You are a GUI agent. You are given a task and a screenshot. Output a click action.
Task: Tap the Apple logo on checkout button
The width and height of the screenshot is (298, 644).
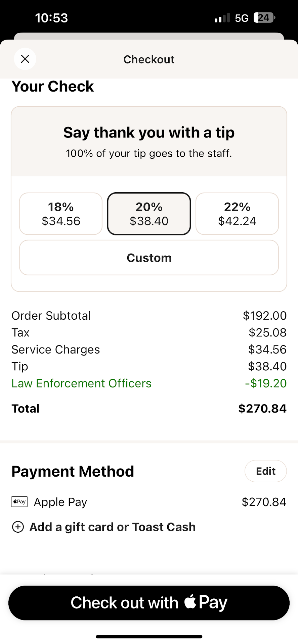coord(190,602)
